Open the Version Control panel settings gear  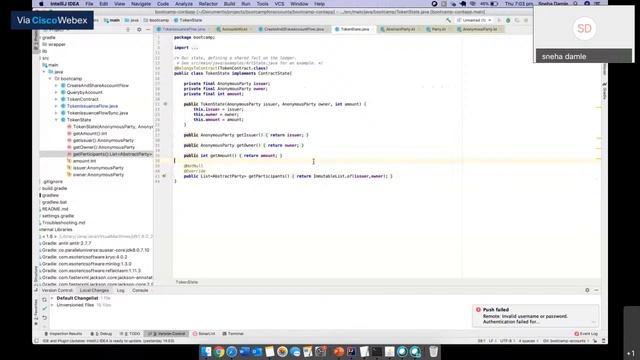[587, 290]
